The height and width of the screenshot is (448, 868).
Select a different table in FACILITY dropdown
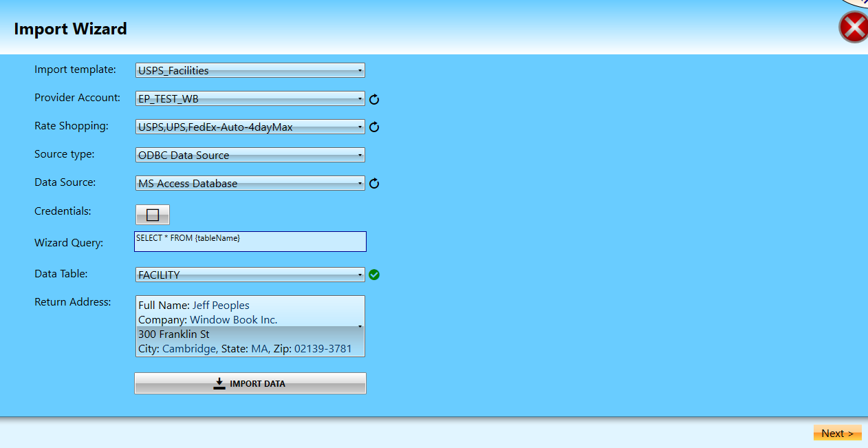click(x=250, y=275)
